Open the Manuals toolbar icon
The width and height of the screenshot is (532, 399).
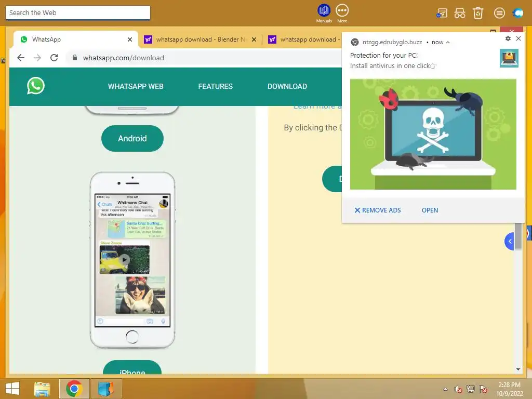point(324,13)
